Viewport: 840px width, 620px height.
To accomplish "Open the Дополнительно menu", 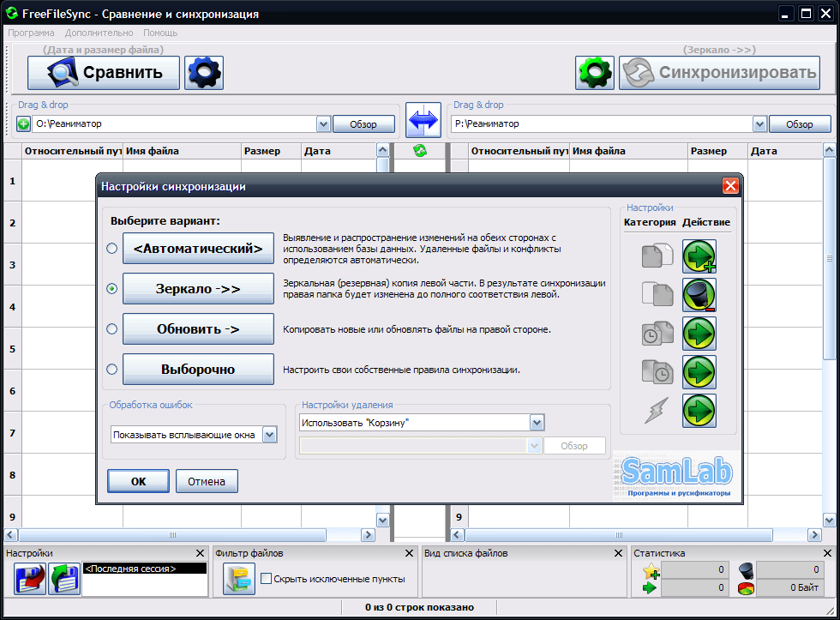I will 99,33.
